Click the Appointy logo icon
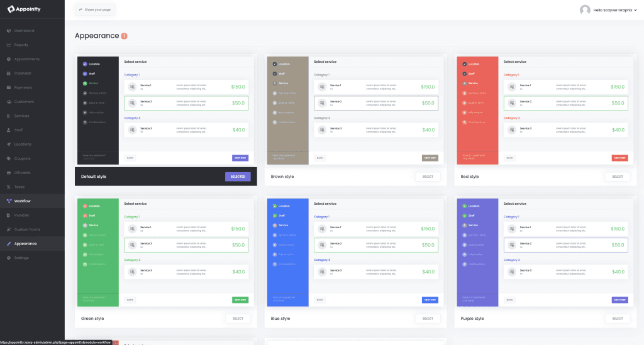Screen dimensions: 644x345 11,9
